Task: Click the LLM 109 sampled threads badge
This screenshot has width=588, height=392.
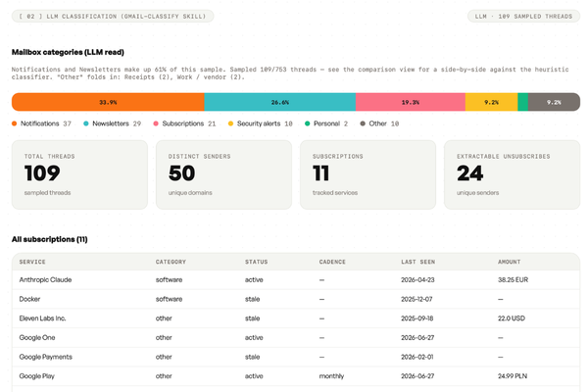Action: tap(523, 16)
